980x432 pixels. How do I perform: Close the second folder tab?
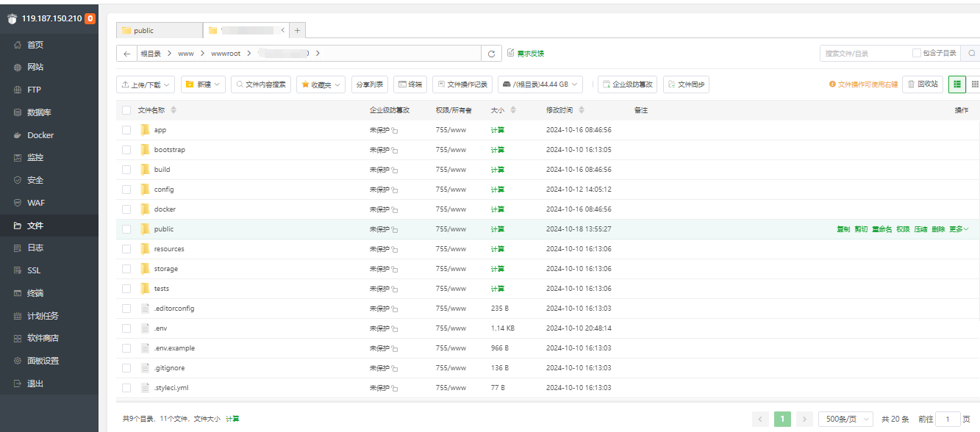284,30
